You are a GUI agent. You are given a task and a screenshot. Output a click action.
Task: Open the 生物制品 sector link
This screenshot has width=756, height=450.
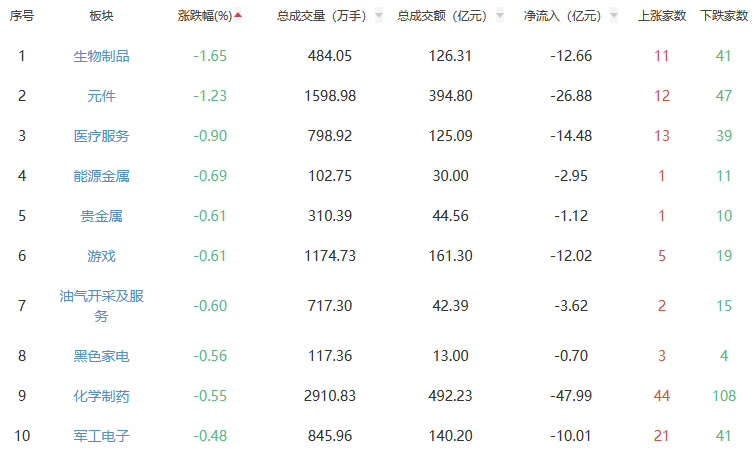point(101,56)
